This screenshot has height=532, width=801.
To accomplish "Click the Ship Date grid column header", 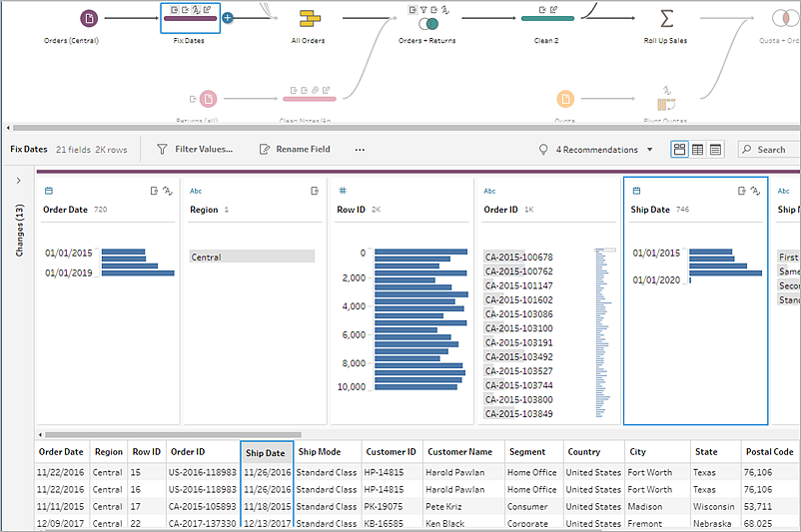I will 266,453.
